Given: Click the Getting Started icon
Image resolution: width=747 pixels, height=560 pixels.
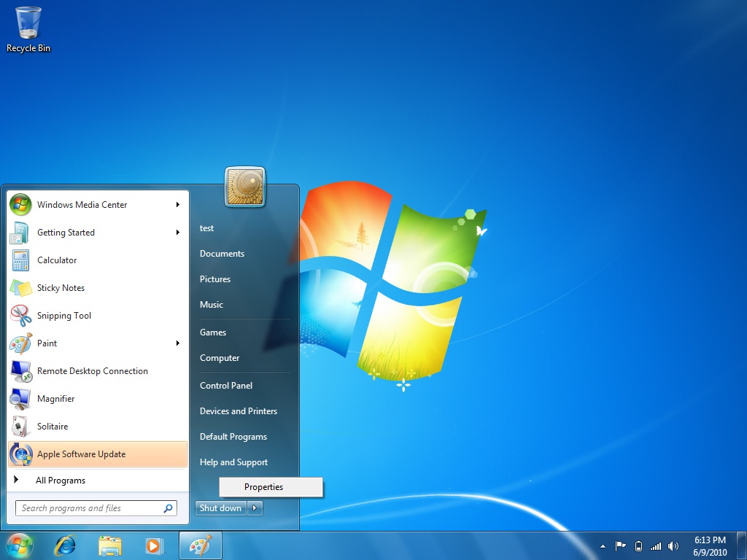Looking at the screenshot, I should [20, 233].
